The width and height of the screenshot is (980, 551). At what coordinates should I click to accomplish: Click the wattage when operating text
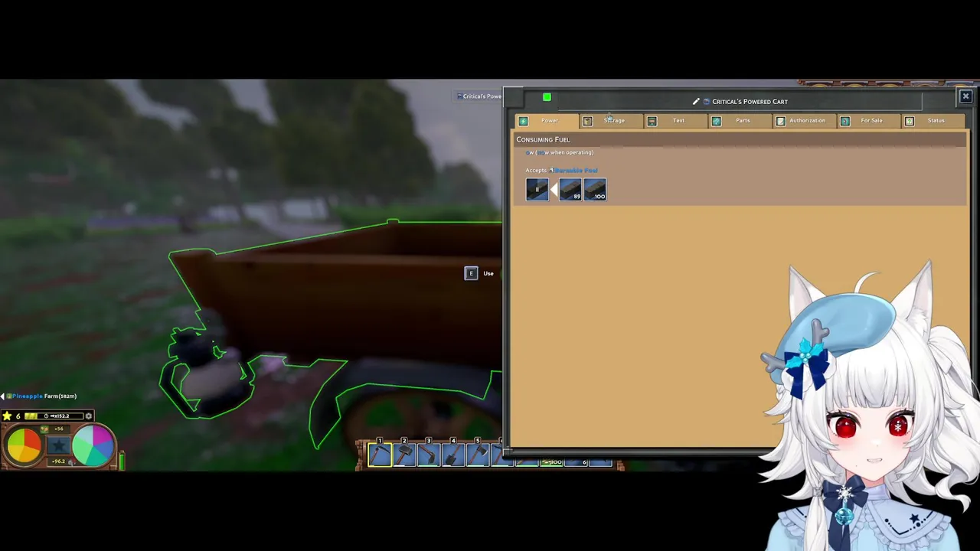560,152
